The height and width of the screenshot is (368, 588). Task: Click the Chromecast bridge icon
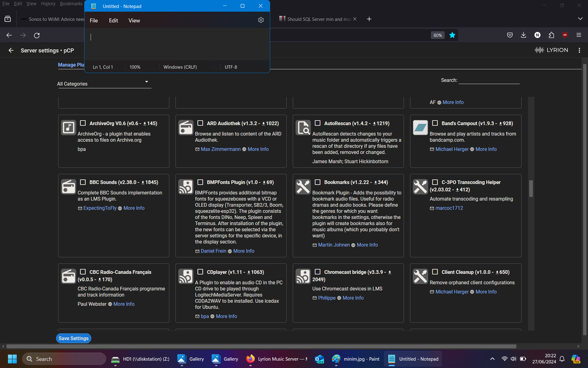(303, 276)
